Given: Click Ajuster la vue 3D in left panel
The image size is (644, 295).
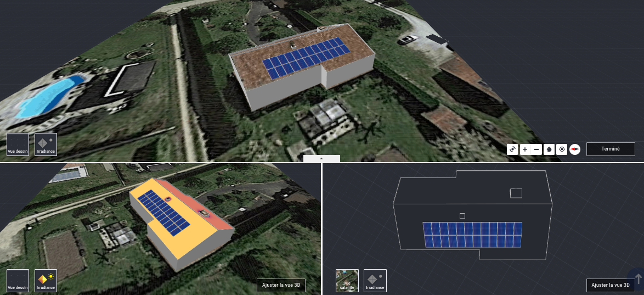Looking at the screenshot, I should (281, 285).
